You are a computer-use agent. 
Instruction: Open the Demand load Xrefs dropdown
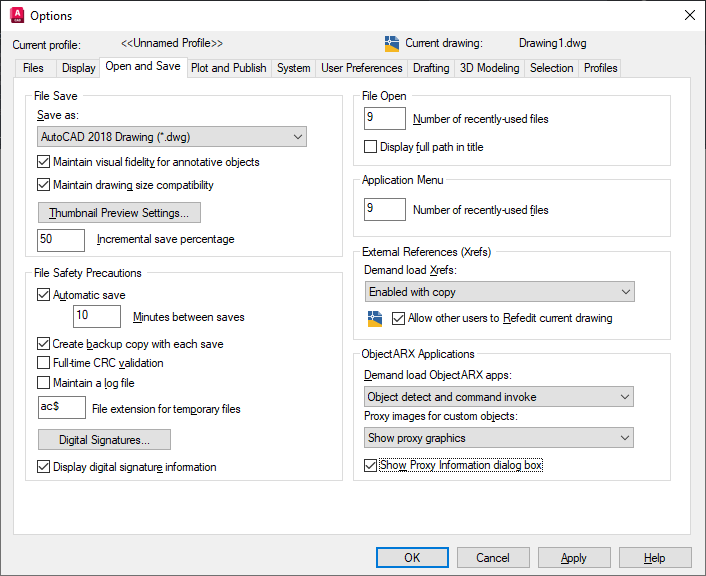[x=500, y=292]
